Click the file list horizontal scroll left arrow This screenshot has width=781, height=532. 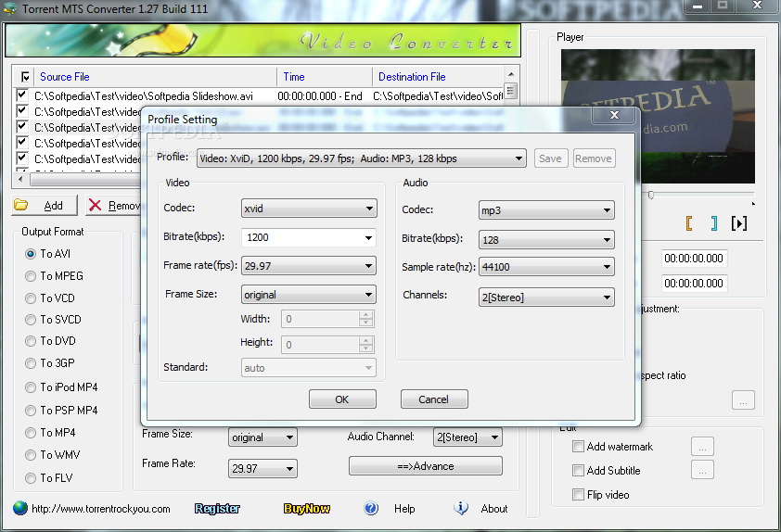(20, 178)
